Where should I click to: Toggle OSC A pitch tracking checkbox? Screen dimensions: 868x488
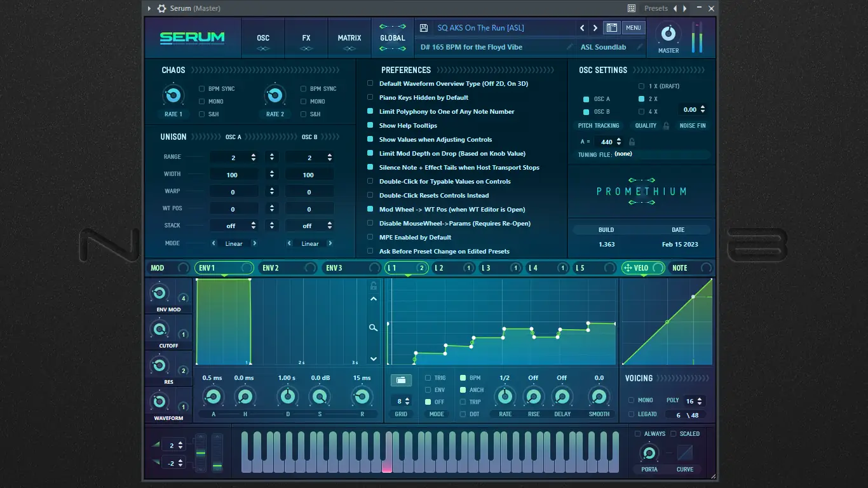click(586, 99)
